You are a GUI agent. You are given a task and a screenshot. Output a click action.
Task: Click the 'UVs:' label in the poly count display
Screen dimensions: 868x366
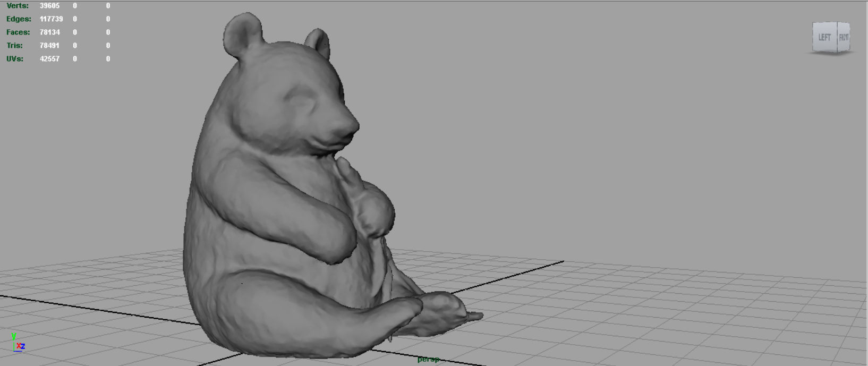15,59
